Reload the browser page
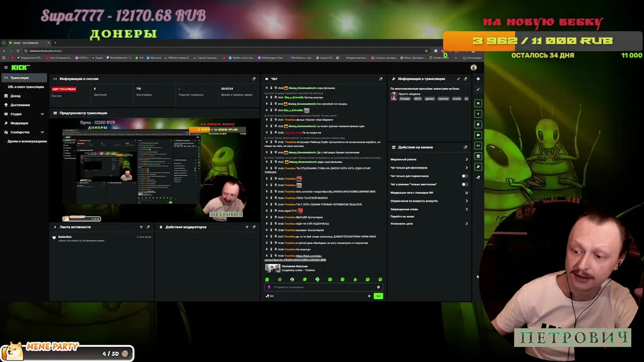This screenshot has width=644, height=362. 18,51
